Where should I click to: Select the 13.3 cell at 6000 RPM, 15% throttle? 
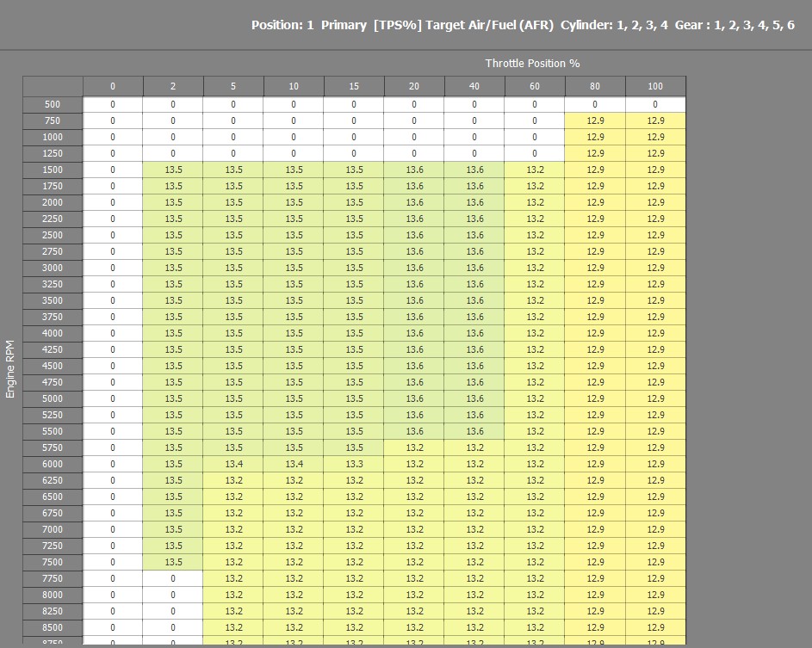(x=354, y=464)
